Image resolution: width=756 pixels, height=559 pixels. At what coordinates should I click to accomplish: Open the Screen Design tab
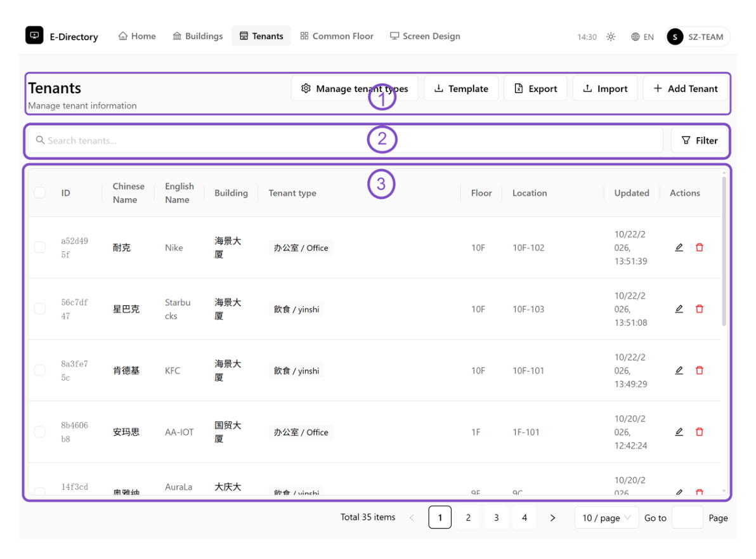(425, 36)
